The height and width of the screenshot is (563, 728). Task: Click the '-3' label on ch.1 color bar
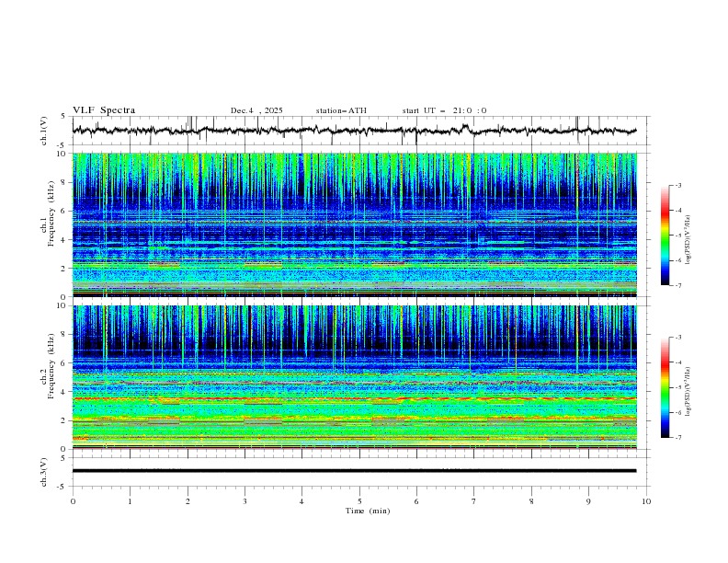(677, 185)
